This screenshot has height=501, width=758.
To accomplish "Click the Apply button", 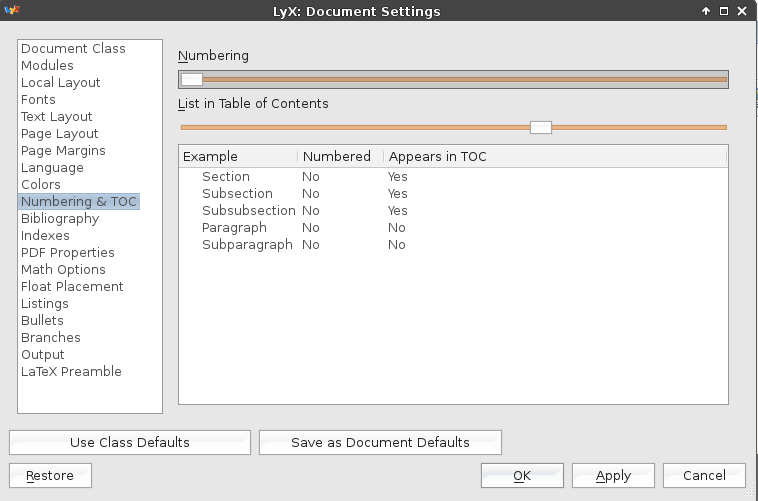I will 613,475.
